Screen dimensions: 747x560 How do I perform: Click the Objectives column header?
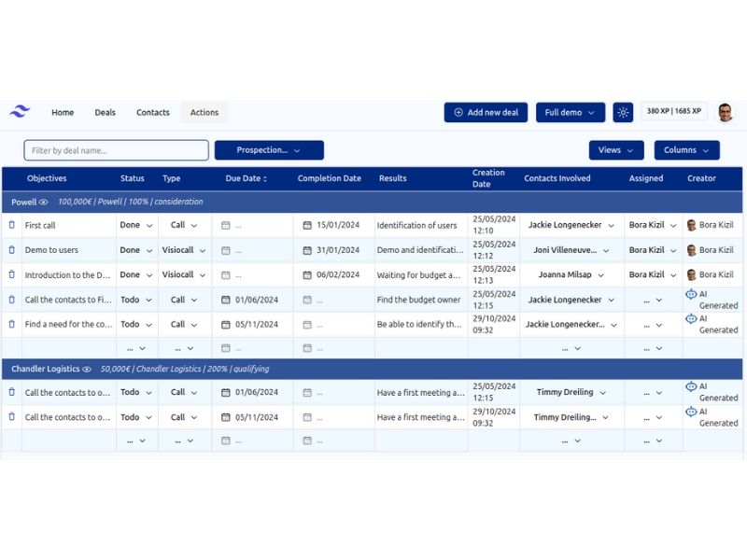(47, 178)
